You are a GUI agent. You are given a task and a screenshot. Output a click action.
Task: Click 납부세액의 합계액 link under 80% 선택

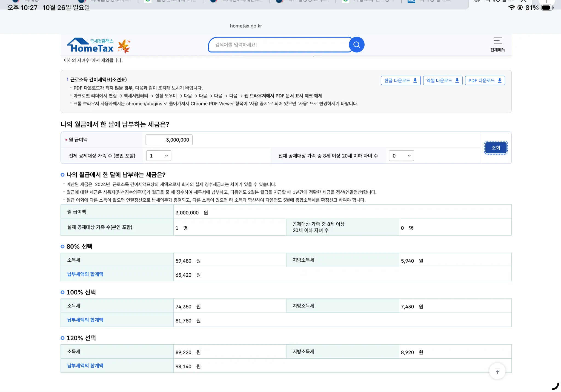[x=85, y=274]
